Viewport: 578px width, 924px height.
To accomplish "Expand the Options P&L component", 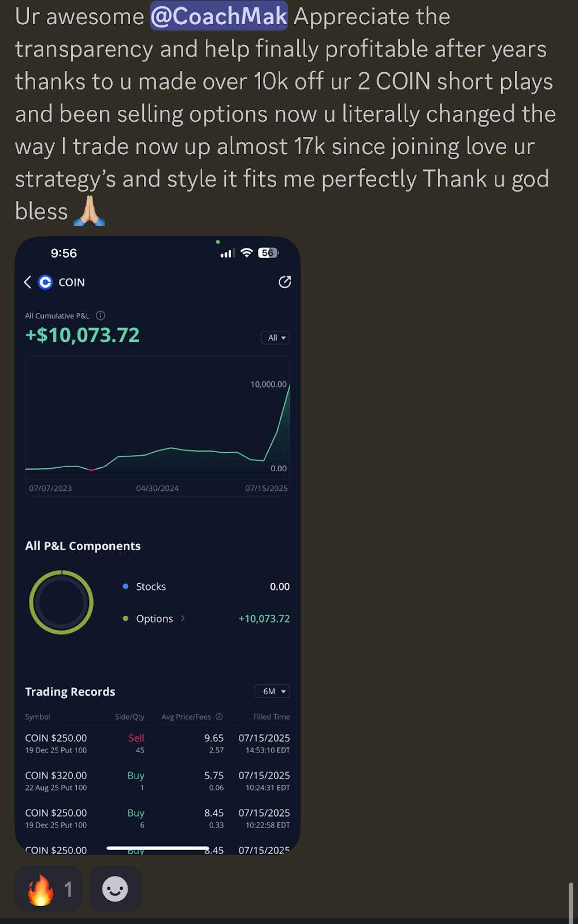I will point(183,619).
